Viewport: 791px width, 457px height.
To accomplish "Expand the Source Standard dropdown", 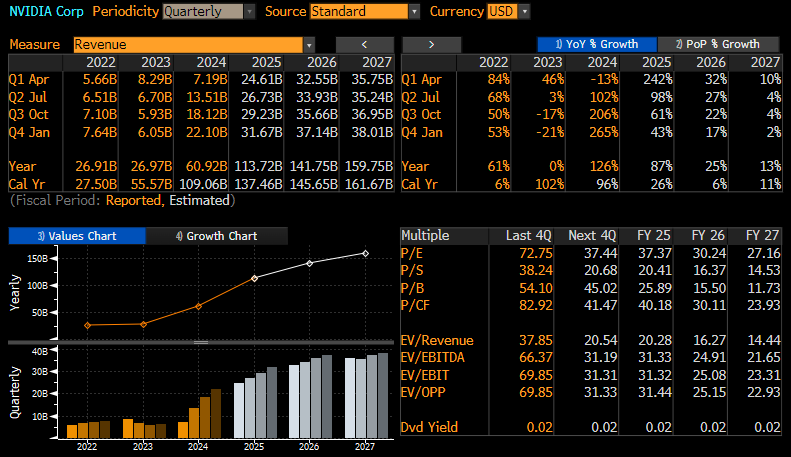I will pyautogui.click(x=364, y=12).
